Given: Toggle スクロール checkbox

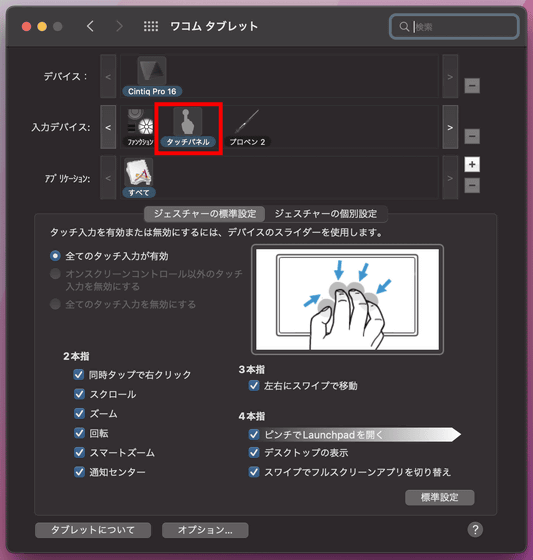Looking at the screenshot, I should [79, 394].
